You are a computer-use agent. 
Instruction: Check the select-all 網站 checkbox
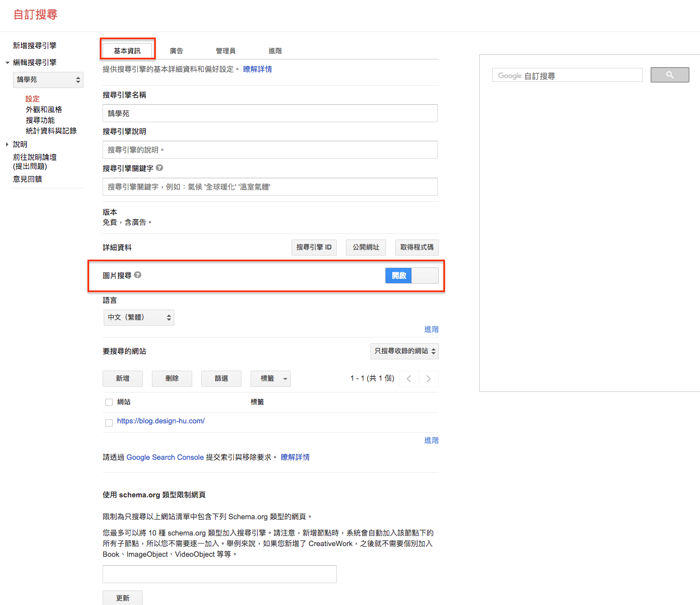click(109, 402)
